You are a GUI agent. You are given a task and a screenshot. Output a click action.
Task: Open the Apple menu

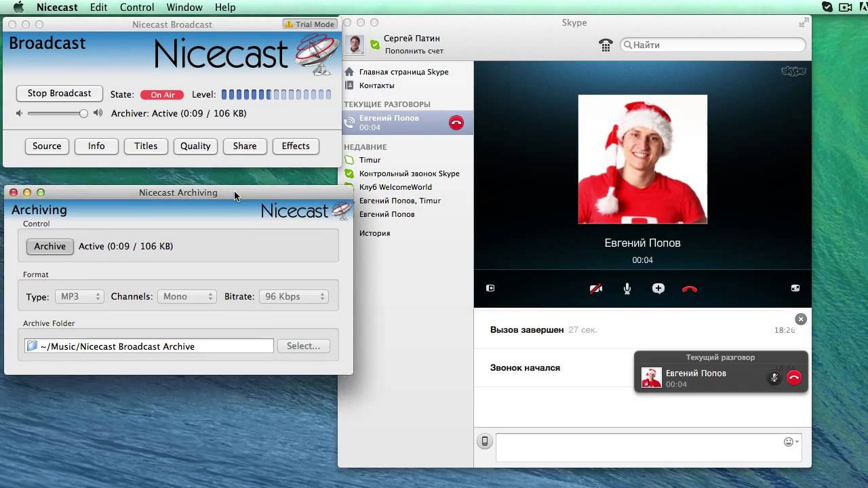[x=18, y=7]
